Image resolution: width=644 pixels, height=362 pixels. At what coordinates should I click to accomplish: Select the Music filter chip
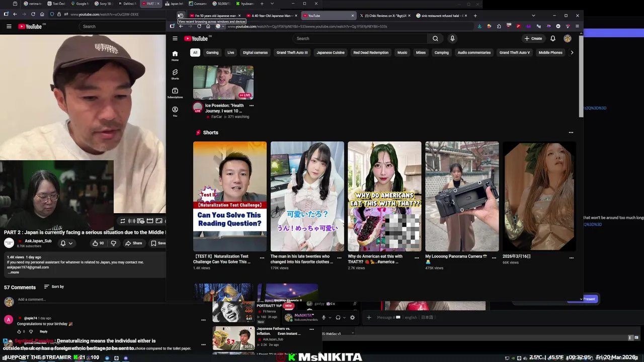pyautogui.click(x=403, y=52)
